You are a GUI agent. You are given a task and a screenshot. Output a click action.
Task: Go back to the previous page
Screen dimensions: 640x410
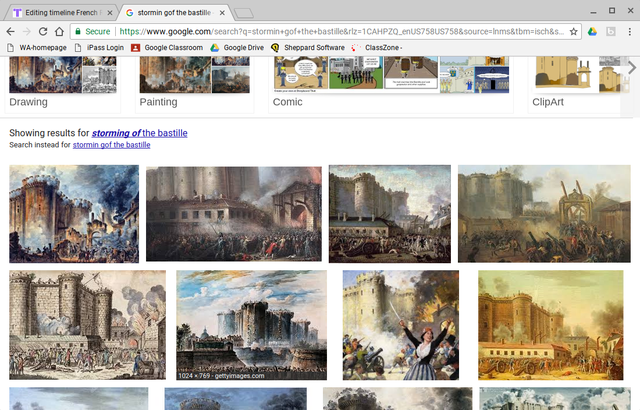click(x=11, y=31)
